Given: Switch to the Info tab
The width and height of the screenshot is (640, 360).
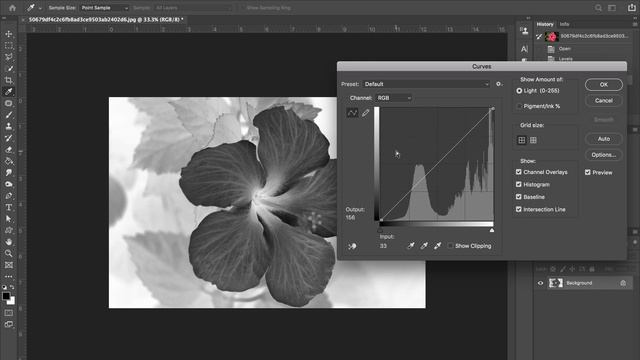Looking at the screenshot, I should (564, 24).
